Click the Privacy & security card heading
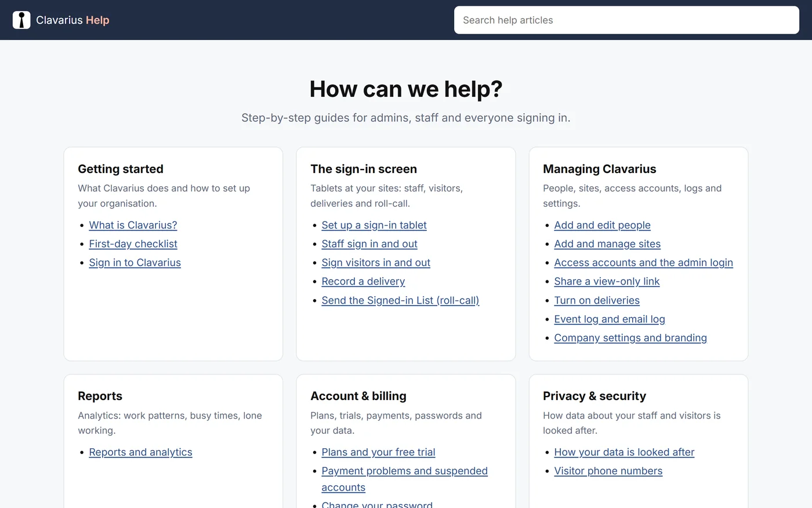Image resolution: width=812 pixels, height=508 pixels. point(594,396)
